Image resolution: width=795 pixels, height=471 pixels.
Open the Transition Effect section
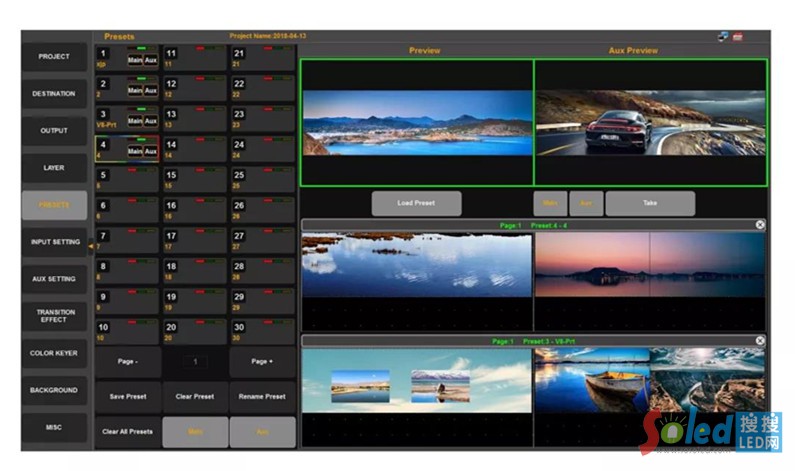click(54, 317)
